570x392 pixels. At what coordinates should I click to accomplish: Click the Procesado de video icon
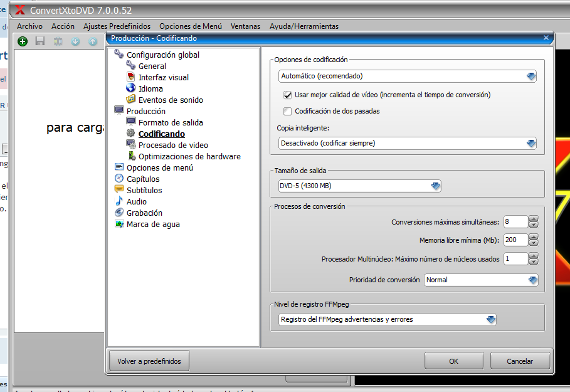point(131,144)
